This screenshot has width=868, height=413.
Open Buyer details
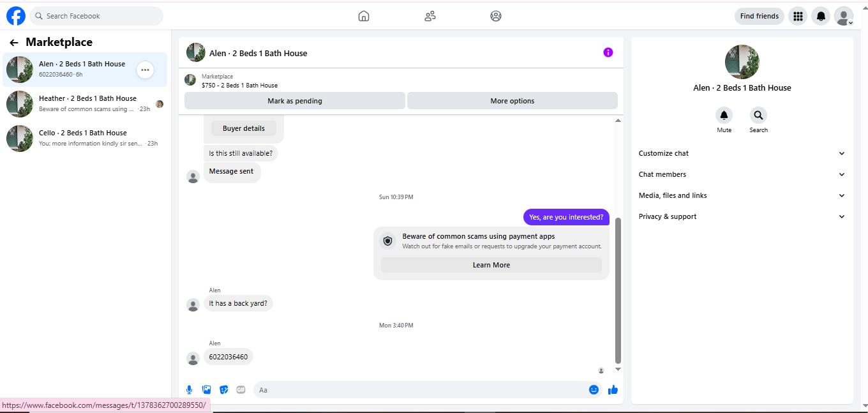(244, 128)
